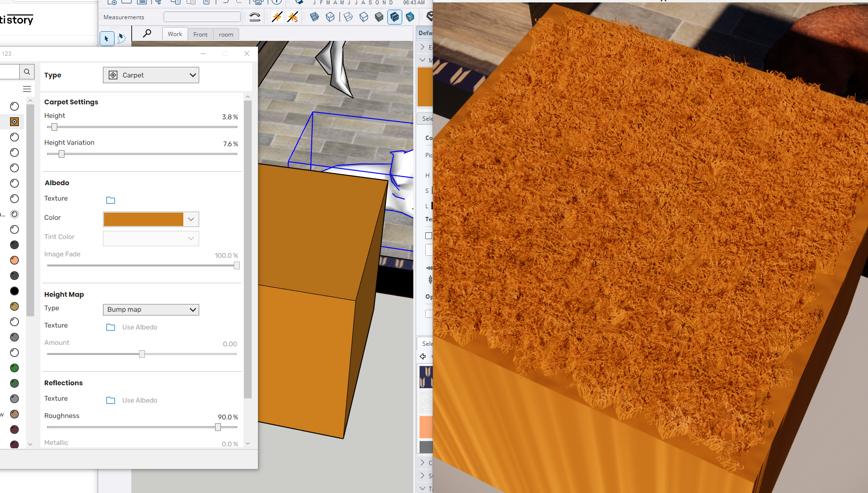
Task: Select Shaded With Textures style
Action: [395, 17]
